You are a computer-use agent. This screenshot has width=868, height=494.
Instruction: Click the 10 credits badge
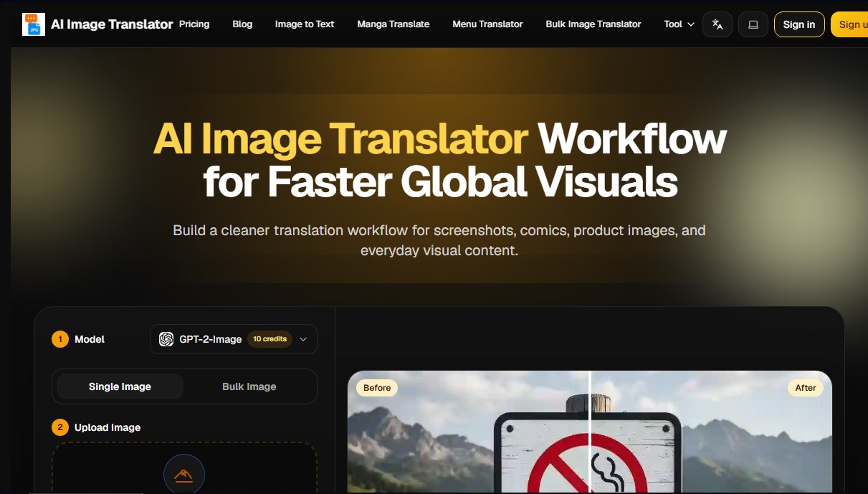coord(270,339)
